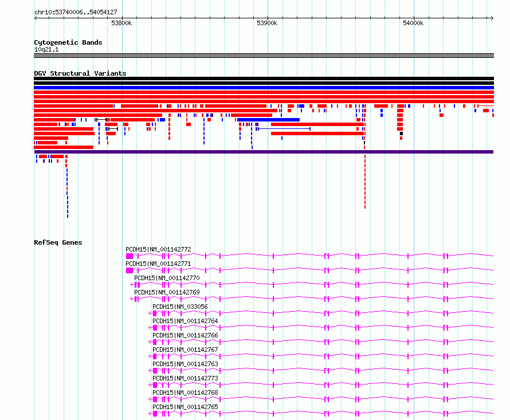Open gene label PCDH15|NM_001142763
The width and height of the screenshot is (510, 420).
[x=185, y=364]
